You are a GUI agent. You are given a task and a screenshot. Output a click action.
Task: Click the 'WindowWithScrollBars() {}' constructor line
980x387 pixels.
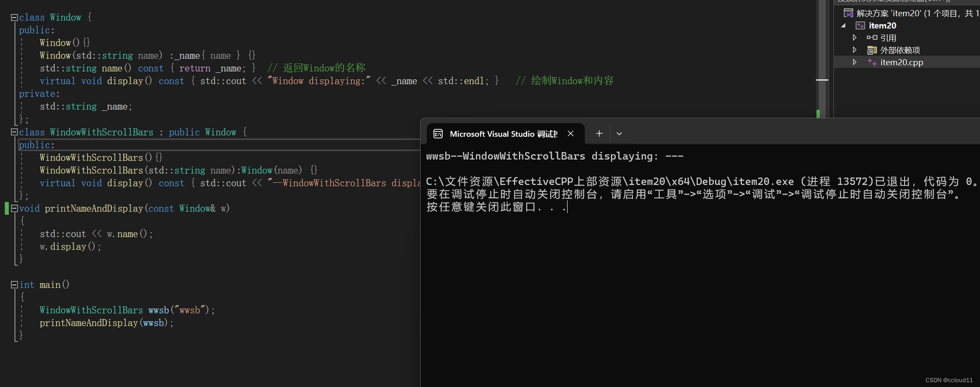(101, 158)
